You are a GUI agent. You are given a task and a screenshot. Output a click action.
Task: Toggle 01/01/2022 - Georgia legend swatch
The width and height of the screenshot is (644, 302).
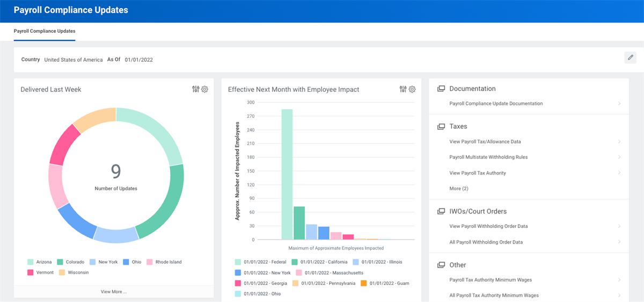coord(238,283)
